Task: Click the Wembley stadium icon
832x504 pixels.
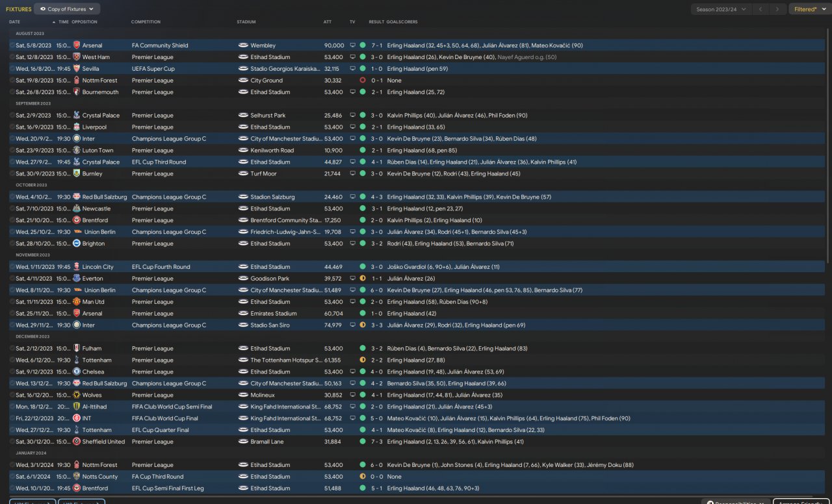Action: (243, 45)
